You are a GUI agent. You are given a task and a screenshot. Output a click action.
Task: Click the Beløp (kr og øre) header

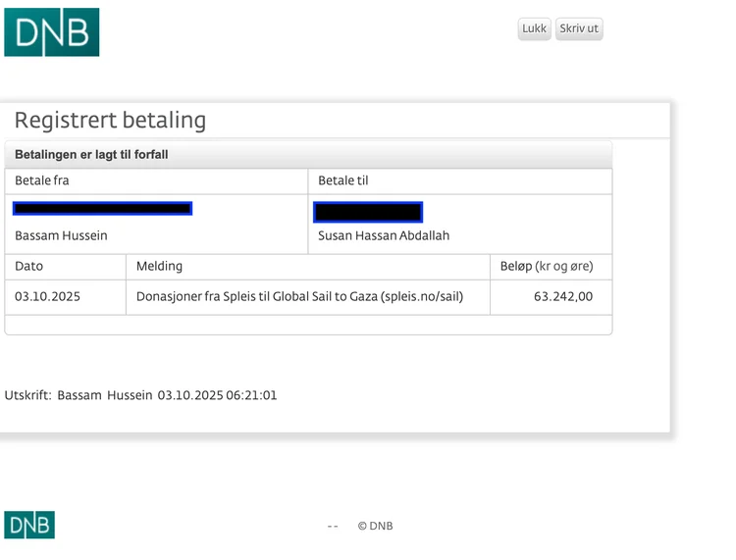point(547,266)
